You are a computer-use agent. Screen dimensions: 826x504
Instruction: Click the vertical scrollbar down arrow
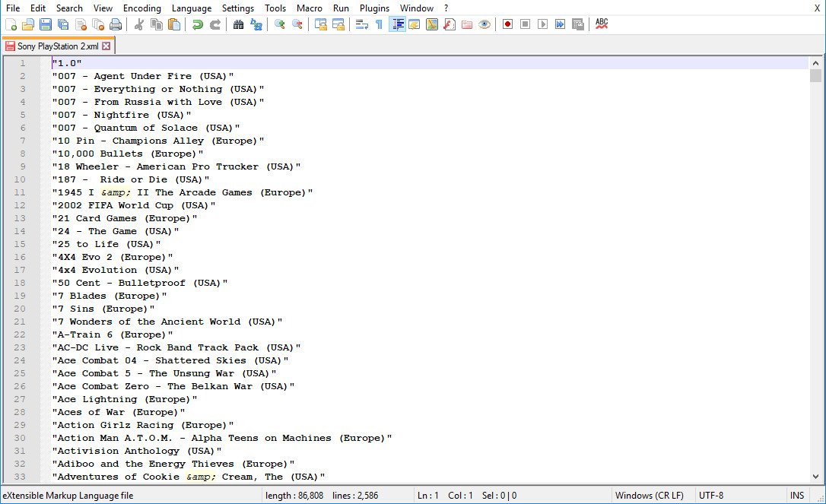815,477
